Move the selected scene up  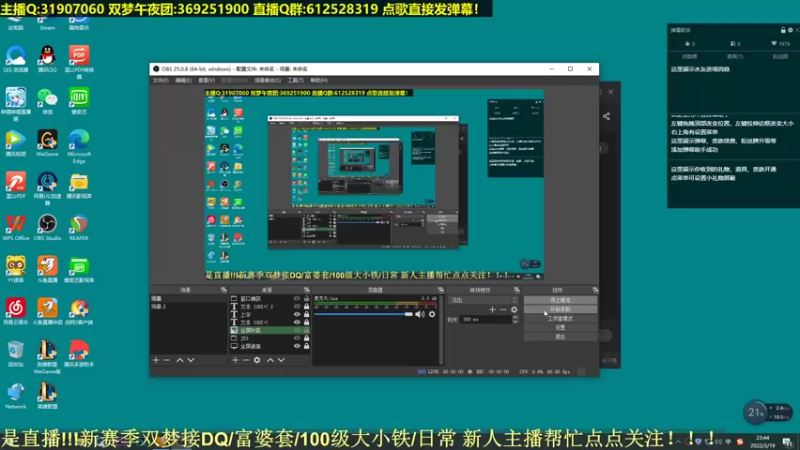[x=180, y=360]
